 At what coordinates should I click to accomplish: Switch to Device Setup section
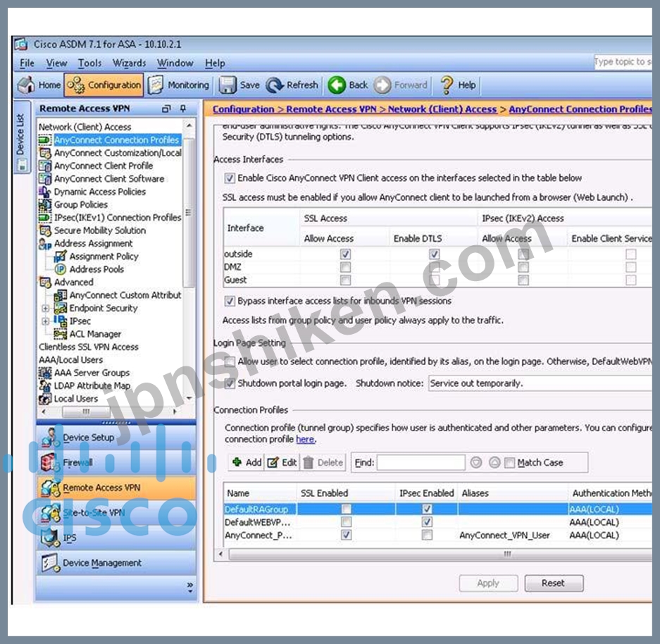point(116,438)
